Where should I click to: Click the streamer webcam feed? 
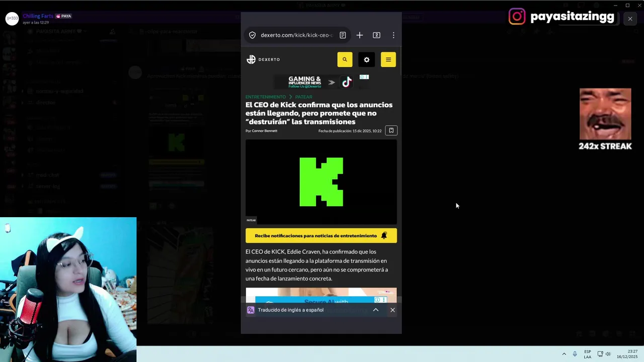68,289
